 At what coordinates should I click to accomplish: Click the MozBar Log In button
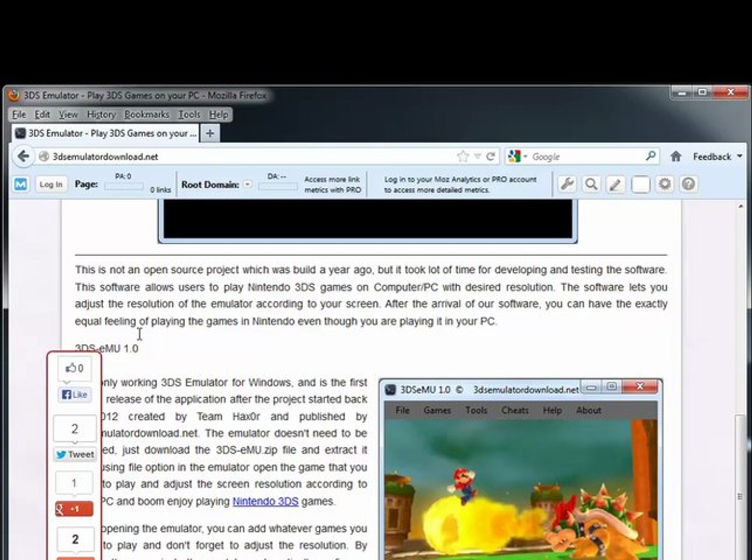click(x=51, y=184)
